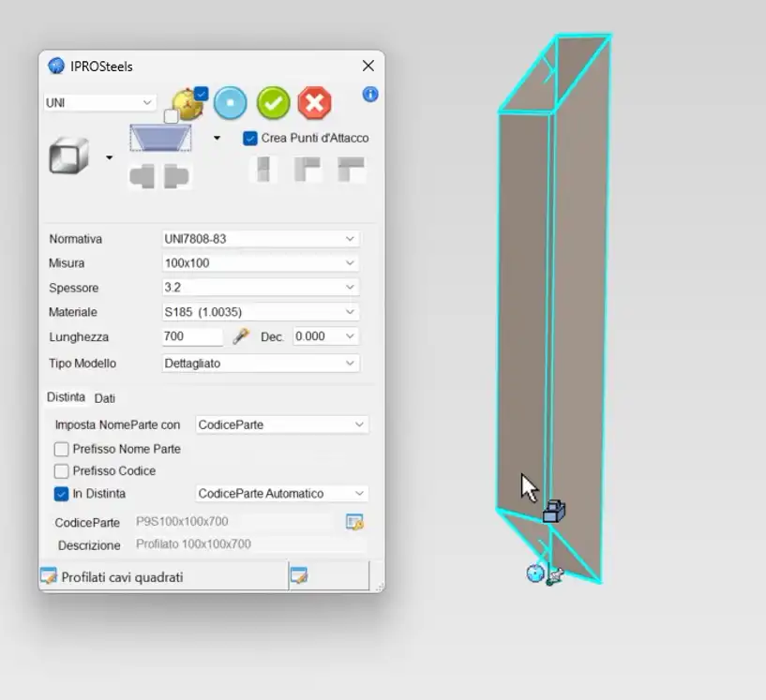Click the square hollow profile type icon
766x700 pixels.
click(69, 156)
